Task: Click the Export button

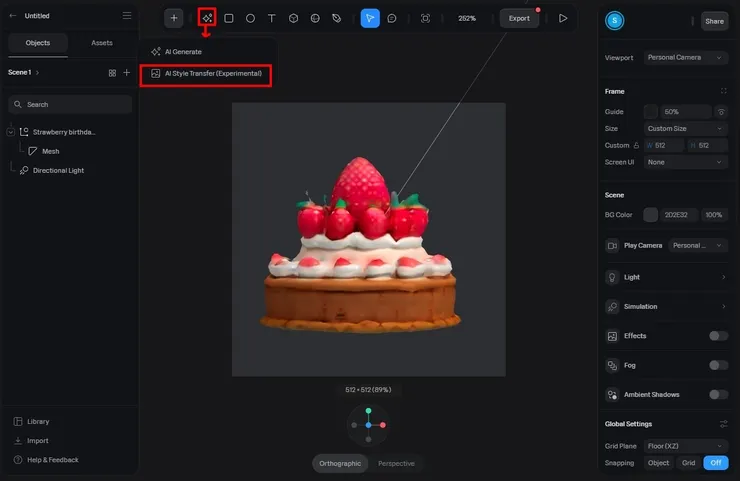Action: [x=519, y=18]
